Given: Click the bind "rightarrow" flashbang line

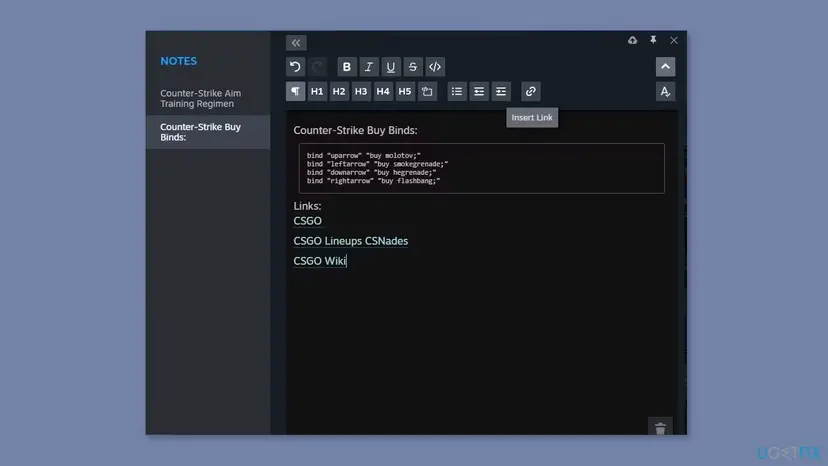Looking at the screenshot, I should coord(373,181).
